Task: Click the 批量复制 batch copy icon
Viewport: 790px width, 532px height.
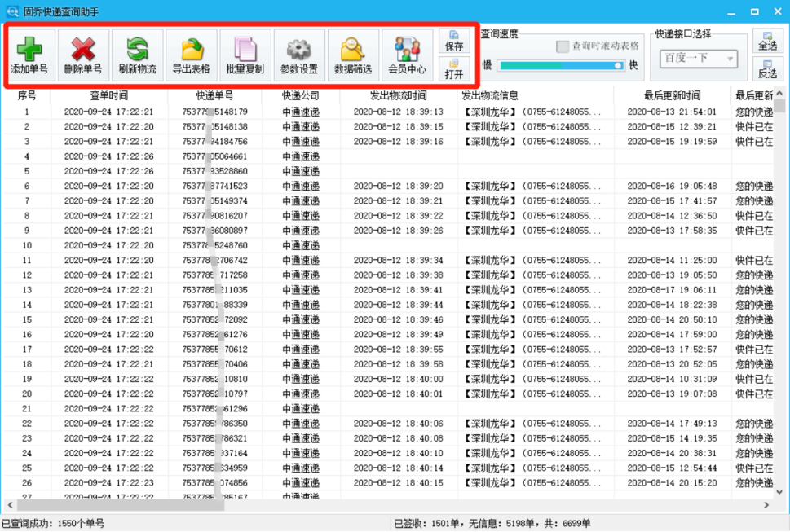Action: click(244, 53)
